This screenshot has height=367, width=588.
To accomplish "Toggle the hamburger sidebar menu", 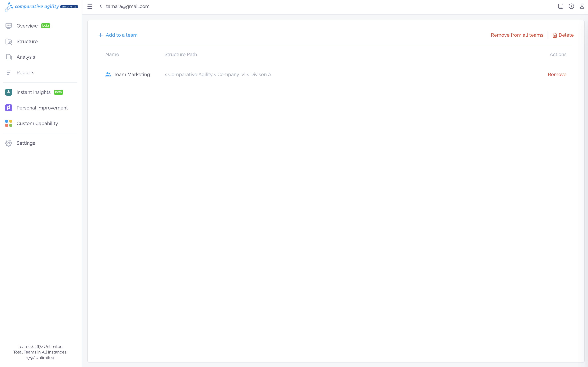I will (x=90, y=6).
